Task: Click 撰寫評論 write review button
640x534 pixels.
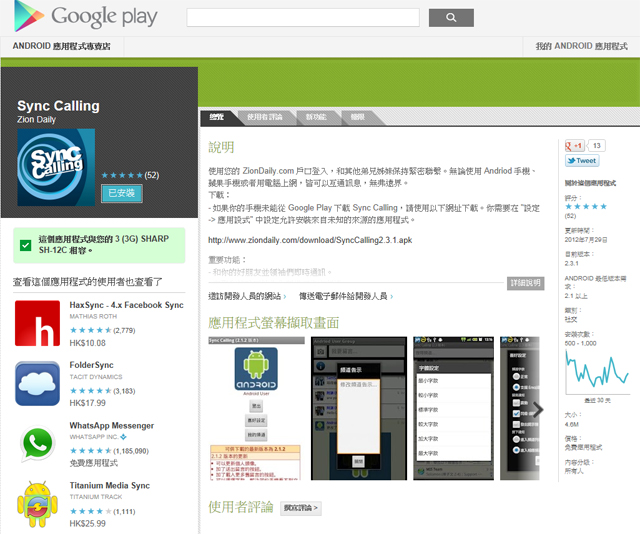Action: 301,508
